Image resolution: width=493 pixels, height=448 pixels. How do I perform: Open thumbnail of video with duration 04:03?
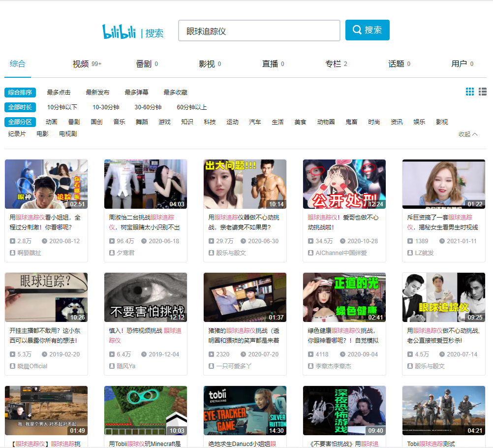coord(146,184)
